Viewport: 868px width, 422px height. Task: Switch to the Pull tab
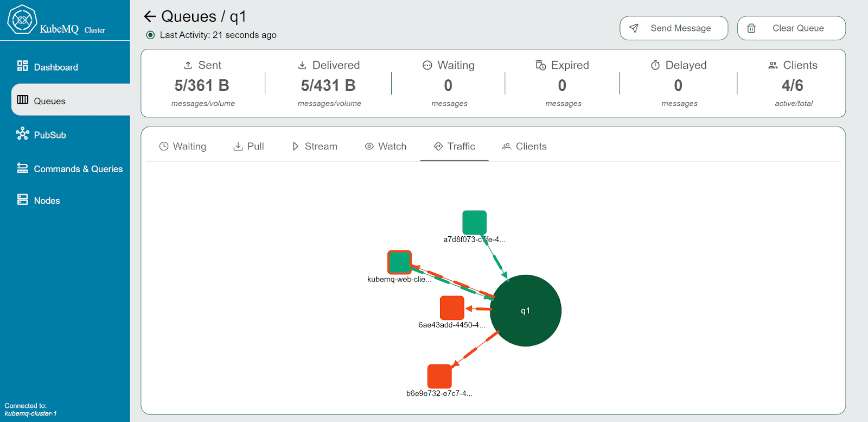pos(248,146)
